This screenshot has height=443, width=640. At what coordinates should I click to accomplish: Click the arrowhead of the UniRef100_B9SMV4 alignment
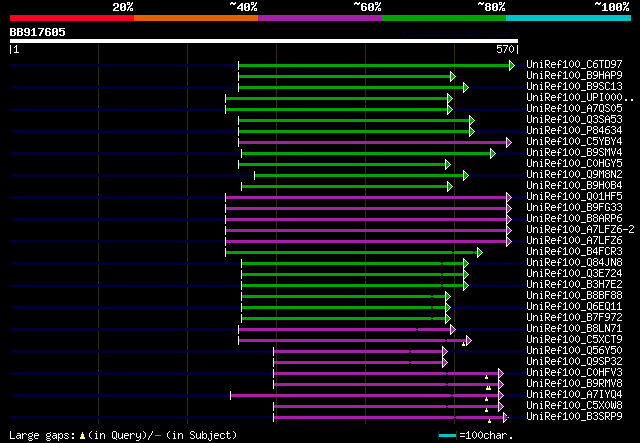[x=493, y=154]
